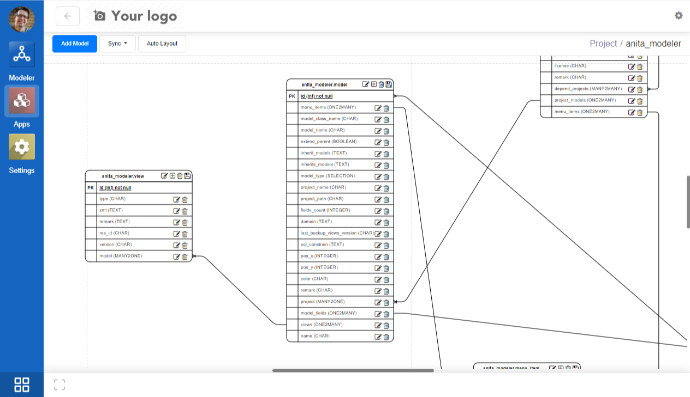
Task: Edit the xml (TEXT) field
Action: click(x=176, y=211)
